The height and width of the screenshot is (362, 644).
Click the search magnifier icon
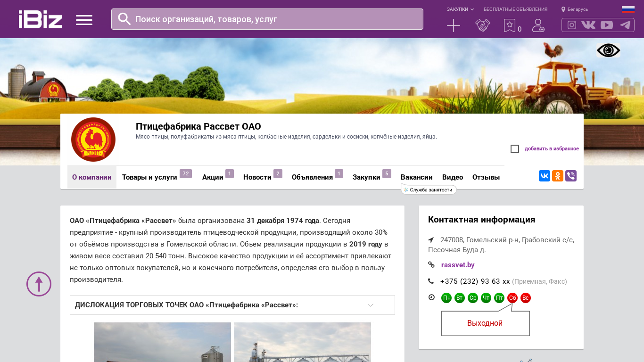124,19
